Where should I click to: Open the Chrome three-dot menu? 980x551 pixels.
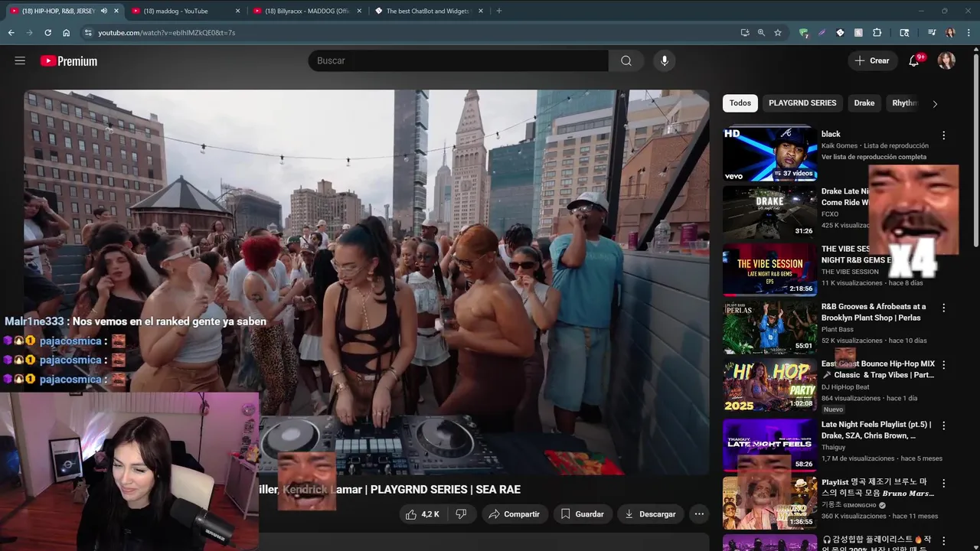coord(969,33)
